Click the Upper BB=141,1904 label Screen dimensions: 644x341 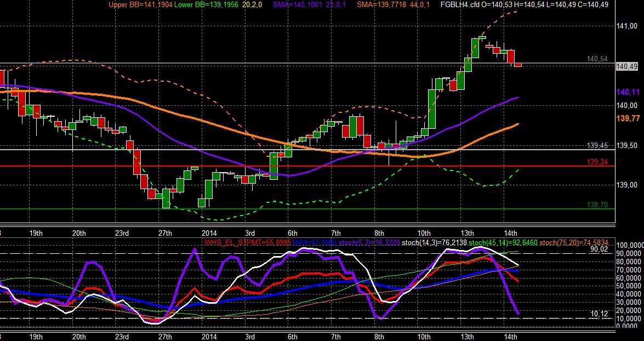pyautogui.click(x=140, y=4)
